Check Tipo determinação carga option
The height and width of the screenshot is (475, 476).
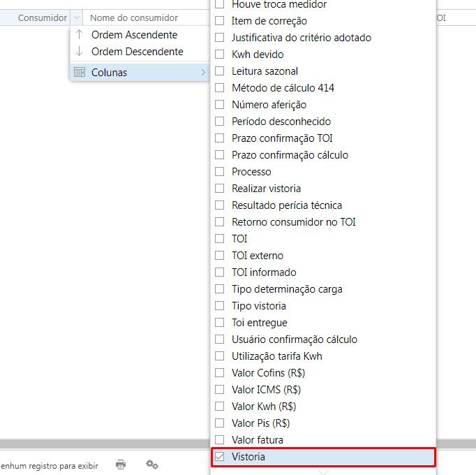point(219,288)
